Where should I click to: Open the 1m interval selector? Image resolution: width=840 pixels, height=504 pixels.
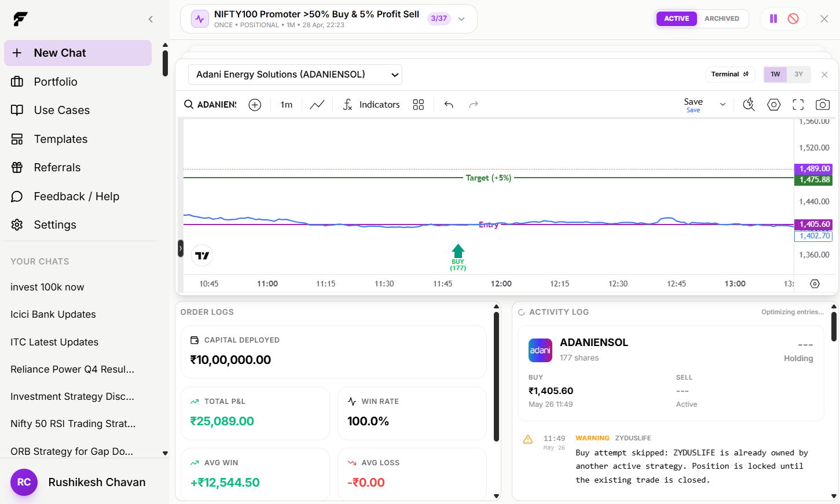(287, 105)
